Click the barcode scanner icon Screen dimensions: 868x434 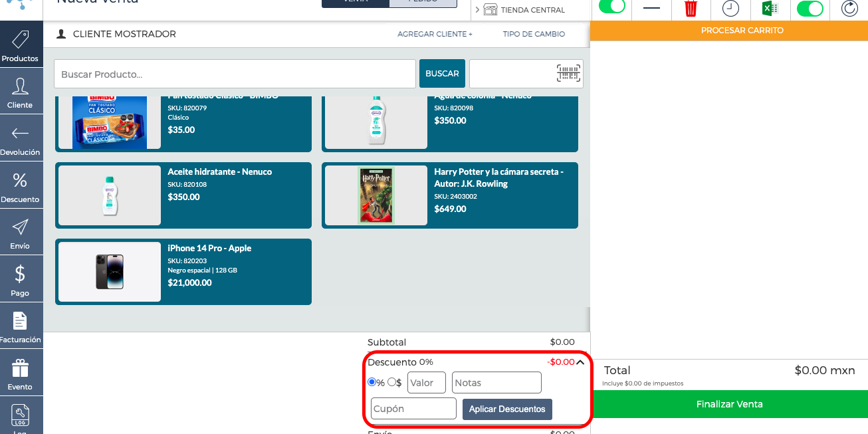pyautogui.click(x=568, y=74)
